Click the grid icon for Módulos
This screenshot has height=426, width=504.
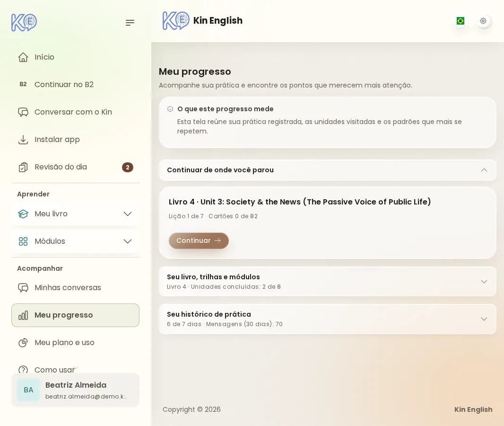[23, 241]
